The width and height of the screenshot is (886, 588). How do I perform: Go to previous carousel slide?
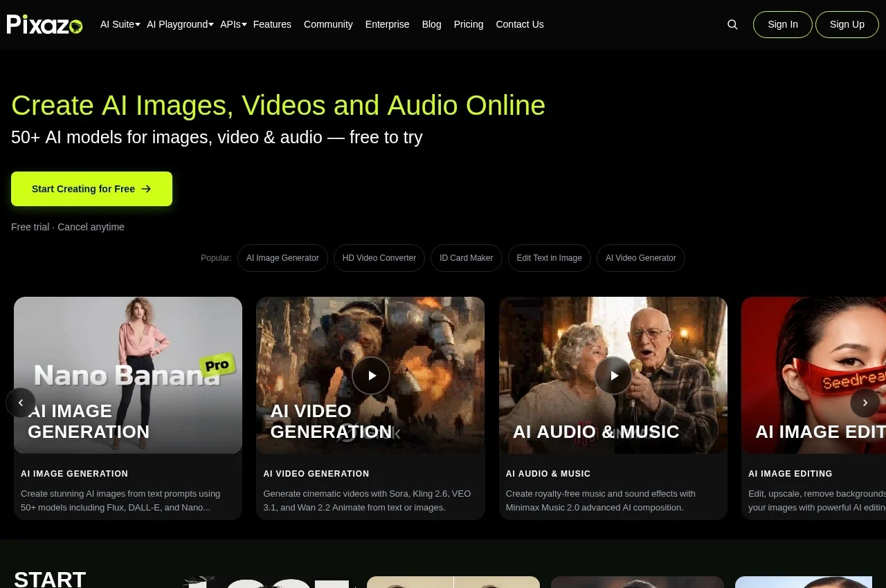click(21, 403)
